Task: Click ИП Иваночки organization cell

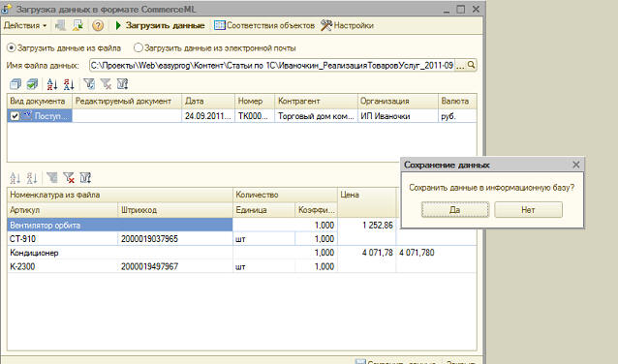Action: (x=398, y=116)
